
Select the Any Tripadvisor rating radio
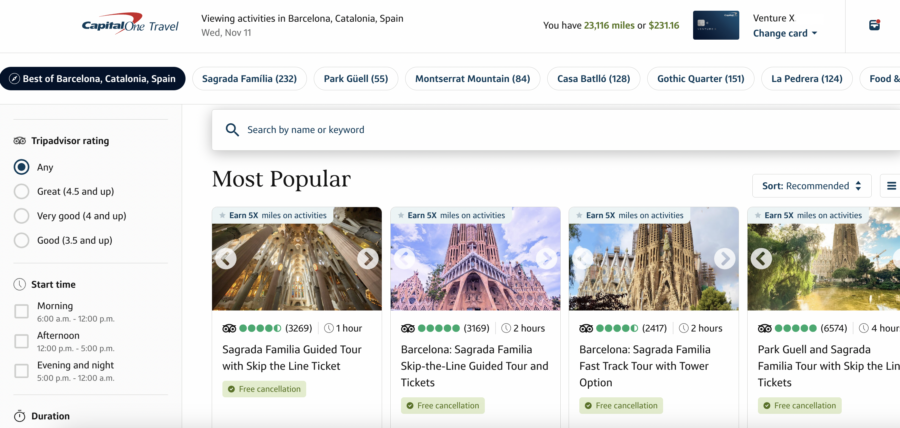[x=21, y=167]
